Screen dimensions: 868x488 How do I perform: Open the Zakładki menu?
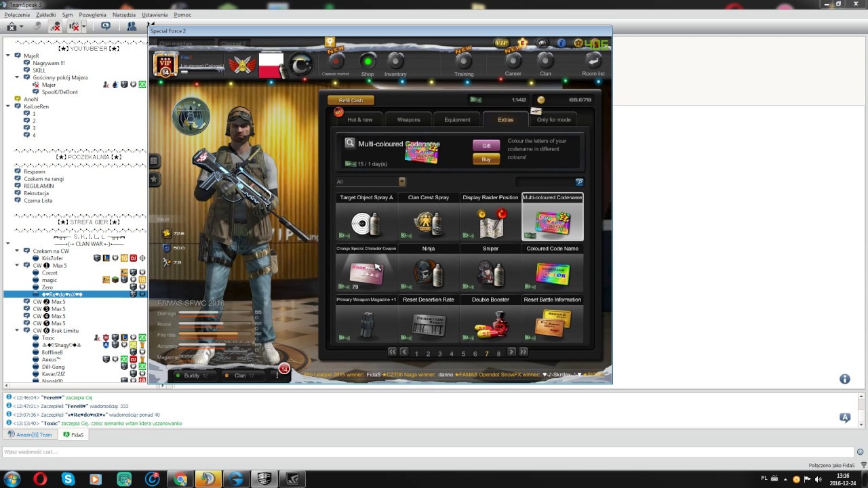tap(46, 14)
